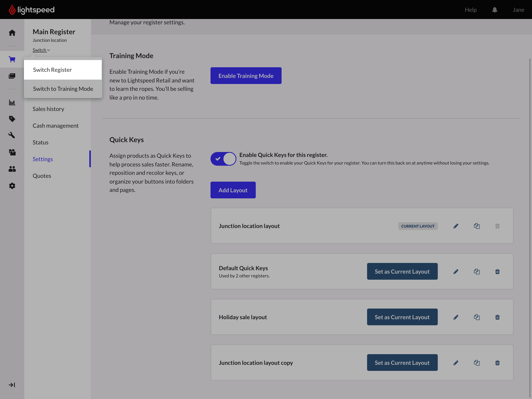This screenshot has width=532, height=399.
Task: Edit the Holiday sale layout with pencil
Action: click(x=456, y=317)
